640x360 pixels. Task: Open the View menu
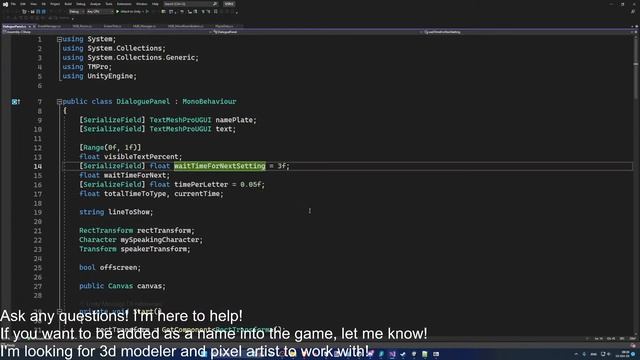coord(33,4)
